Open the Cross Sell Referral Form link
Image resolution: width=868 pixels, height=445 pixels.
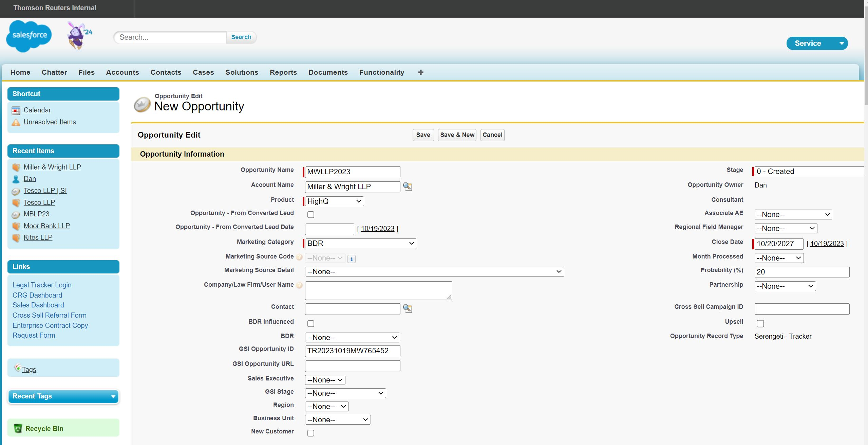tap(50, 315)
